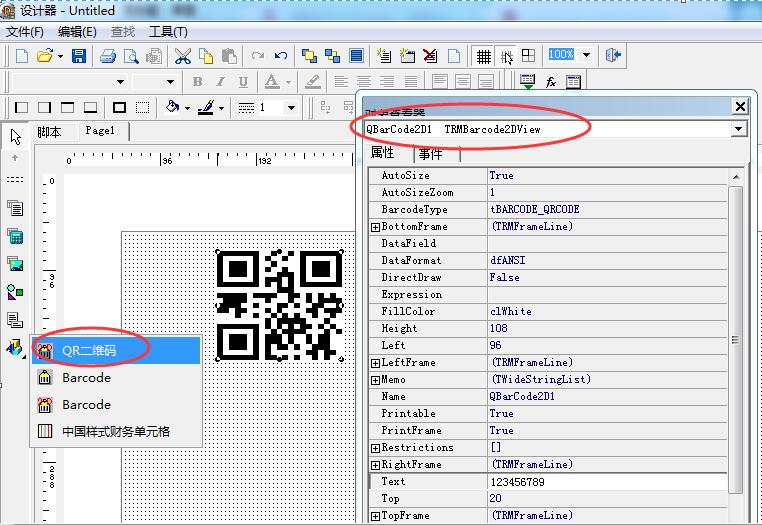
Task: Switch to the Page1 tab
Action: click(100, 131)
